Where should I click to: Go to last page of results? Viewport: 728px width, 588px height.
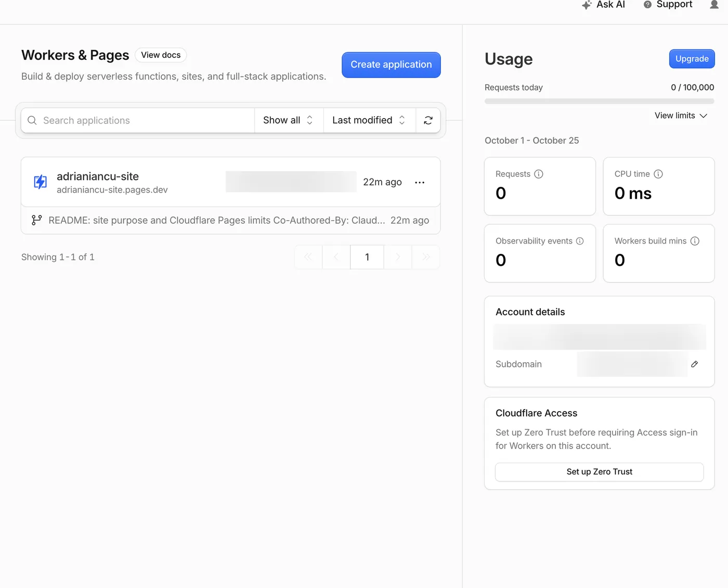pyautogui.click(x=426, y=257)
